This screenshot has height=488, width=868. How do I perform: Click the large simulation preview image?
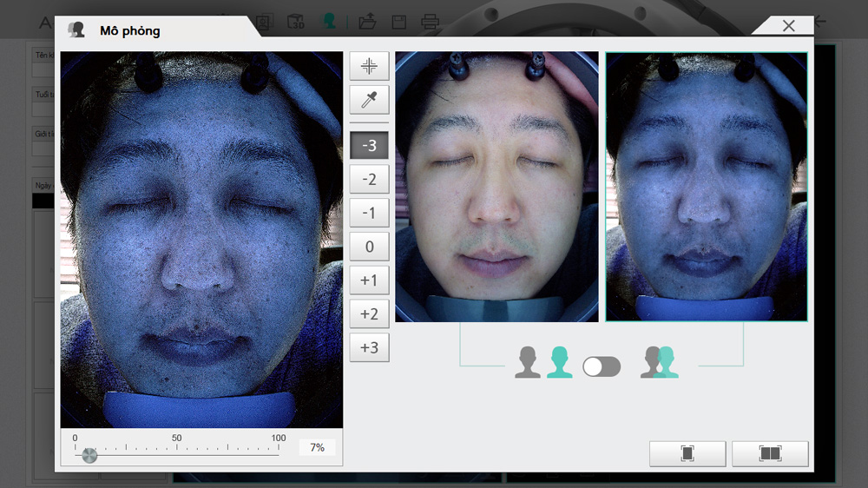(201, 239)
